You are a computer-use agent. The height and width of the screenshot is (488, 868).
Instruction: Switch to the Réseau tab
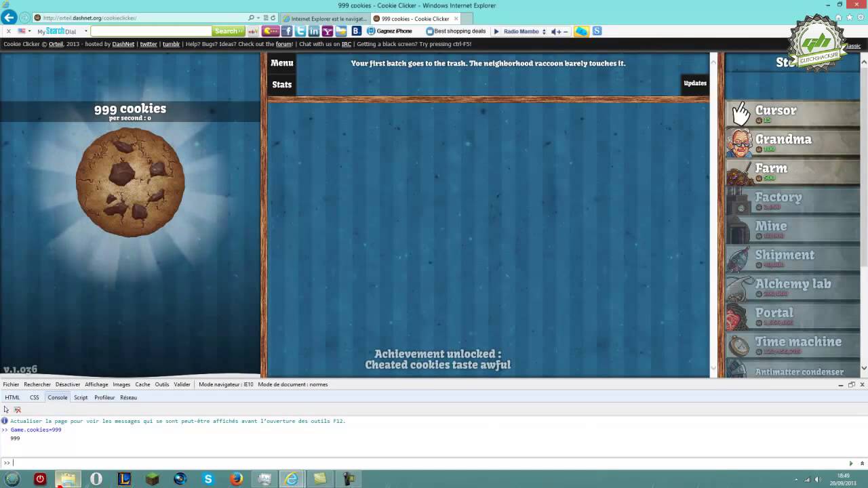[x=128, y=397]
